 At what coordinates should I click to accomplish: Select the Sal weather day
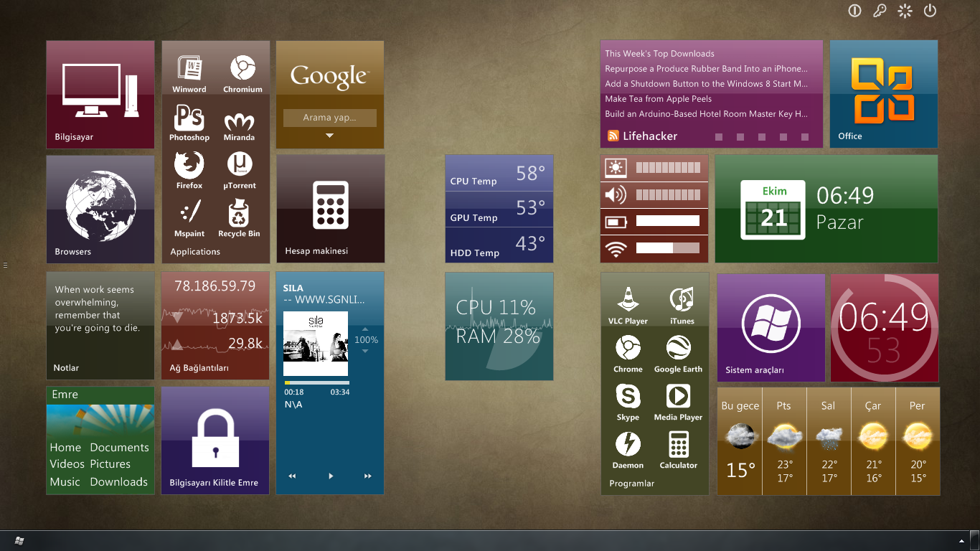click(x=829, y=441)
